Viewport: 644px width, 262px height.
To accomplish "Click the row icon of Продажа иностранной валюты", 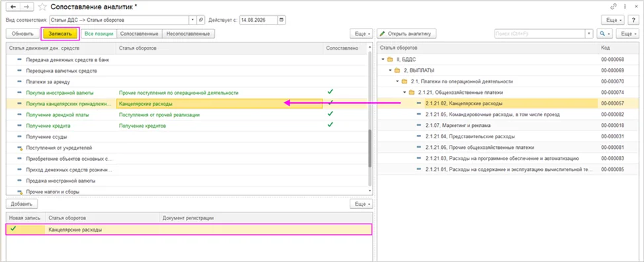I will 19,181.
